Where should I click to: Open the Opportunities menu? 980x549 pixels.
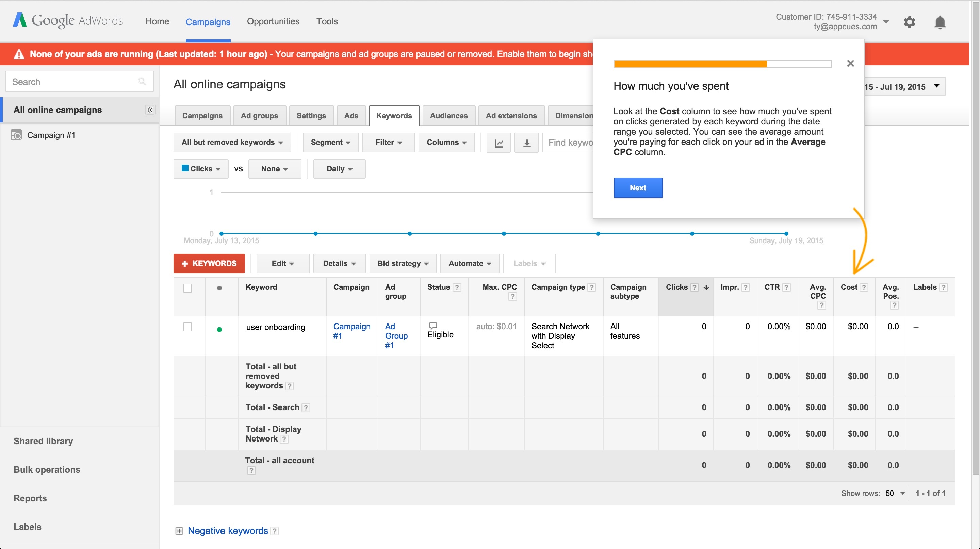click(x=273, y=22)
